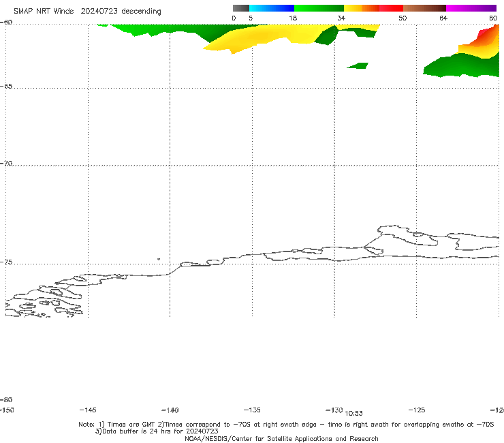Viewport: 504px width, 443px height.
Task: Click the brown segment of the color bar
Action: tap(424, 8)
